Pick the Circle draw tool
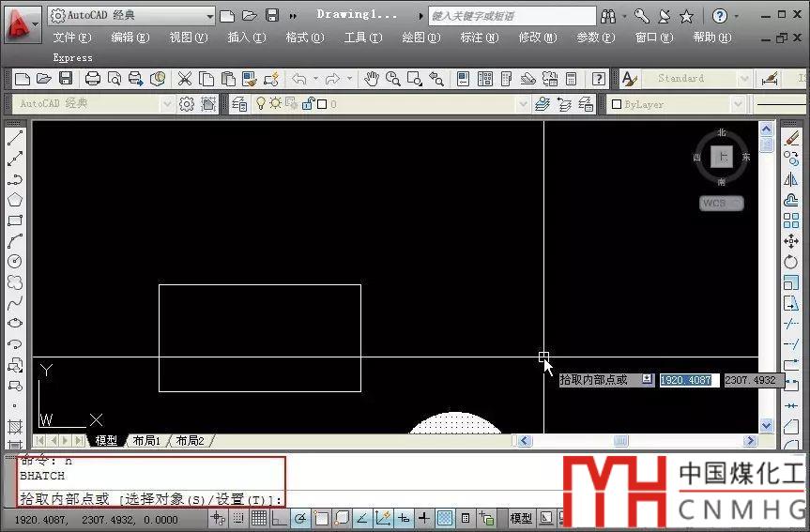 click(x=15, y=262)
